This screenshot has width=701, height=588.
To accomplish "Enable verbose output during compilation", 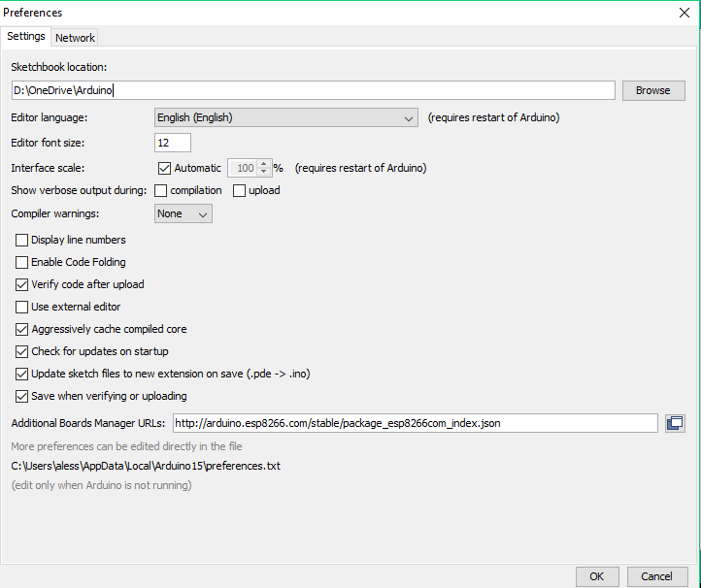I will (x=160, y=191).
